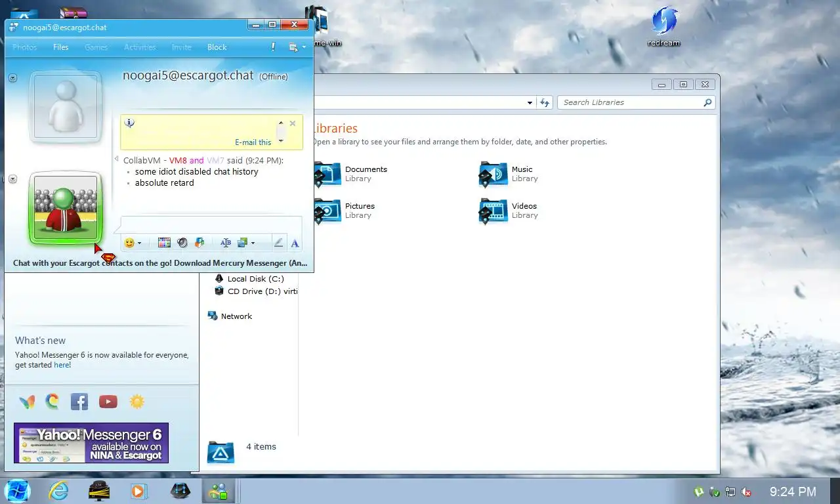
Task: Click the dimmed Invite menu item
Action: tap(182, 47)
